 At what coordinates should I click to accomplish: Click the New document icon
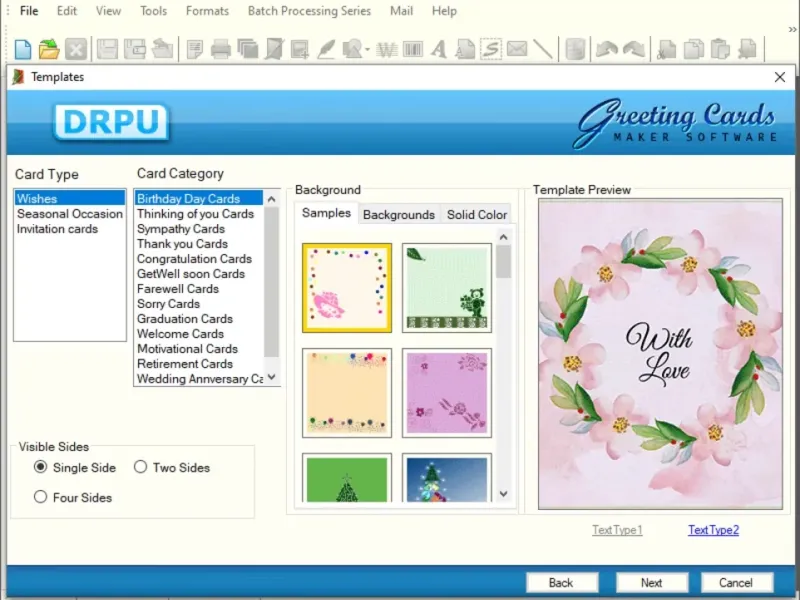pyautogui.click(x=23, y=49)
